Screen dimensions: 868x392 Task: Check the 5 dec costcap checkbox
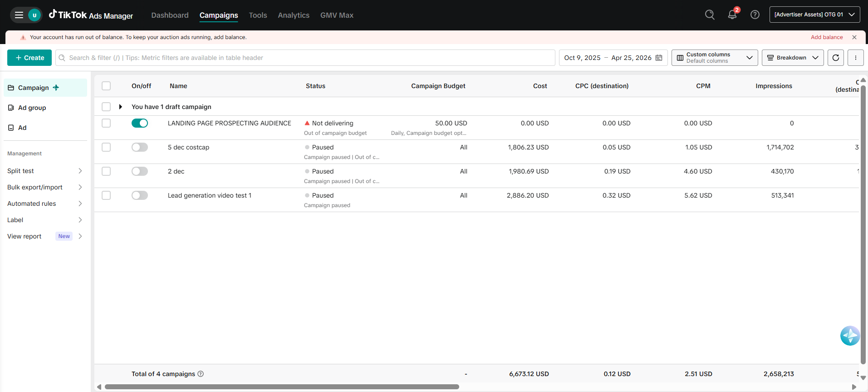coord(106,147)
